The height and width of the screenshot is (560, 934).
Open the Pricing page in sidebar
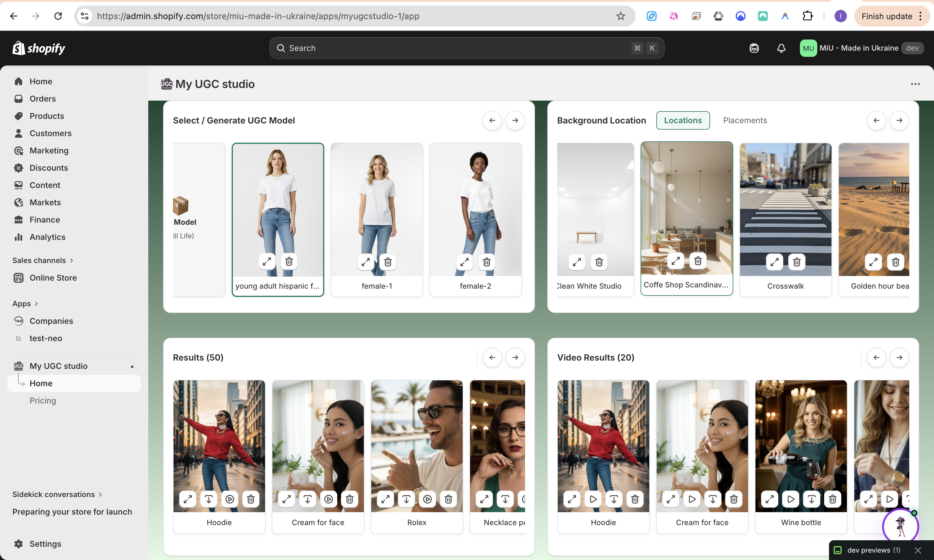point(43,401)
